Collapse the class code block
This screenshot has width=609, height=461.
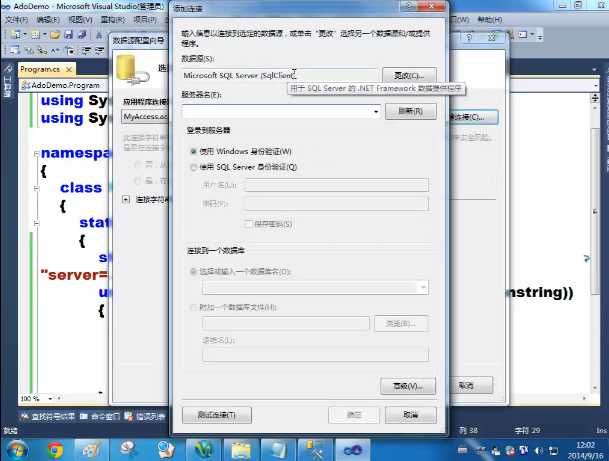(x=36, y=188)
